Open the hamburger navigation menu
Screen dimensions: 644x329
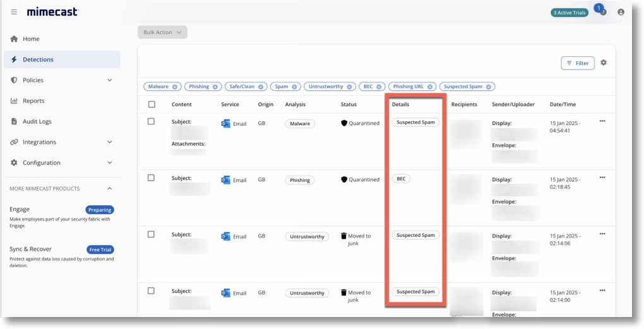coord(14,12)
